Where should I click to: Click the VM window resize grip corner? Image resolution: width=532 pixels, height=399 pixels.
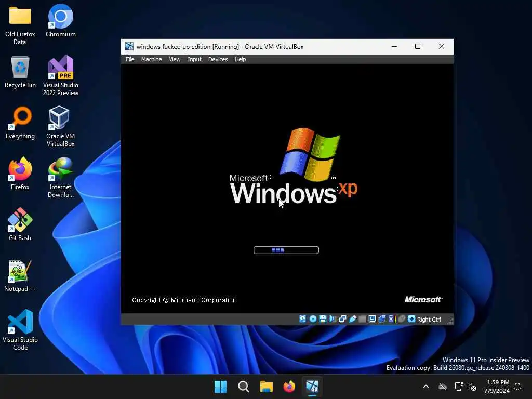[450, 321]
